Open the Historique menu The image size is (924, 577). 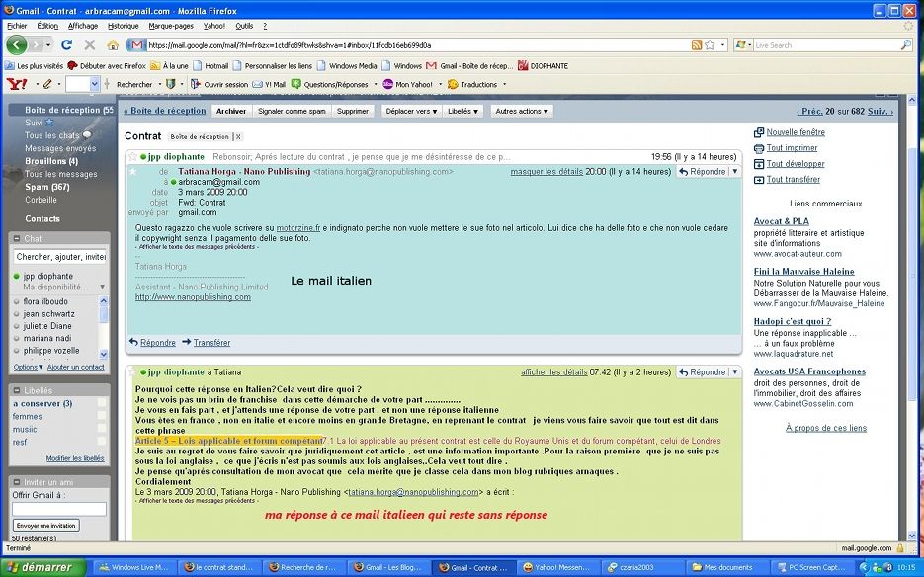click(124, 26)
